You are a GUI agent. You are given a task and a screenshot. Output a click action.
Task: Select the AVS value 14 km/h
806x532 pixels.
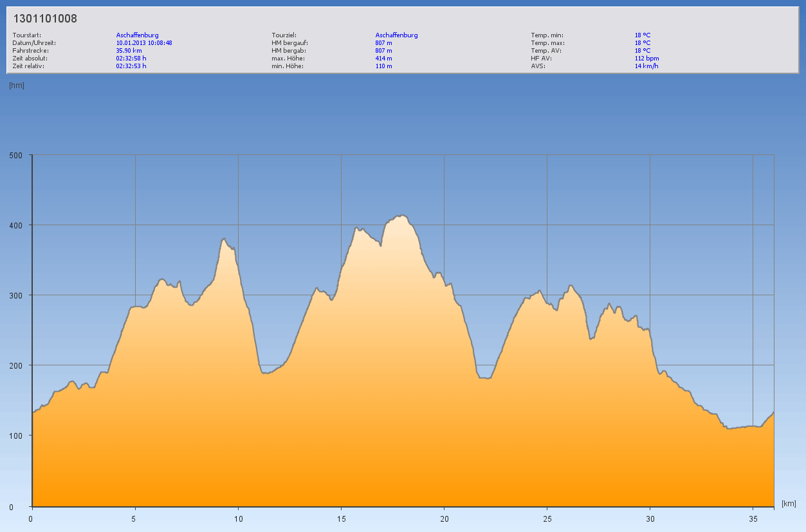(x=646, y=66)
